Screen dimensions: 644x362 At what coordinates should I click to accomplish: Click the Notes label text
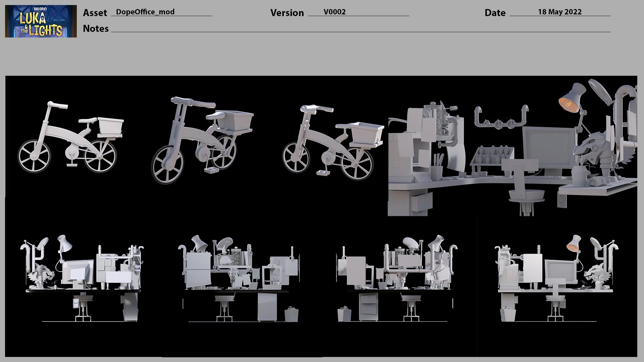(x=96, y=28)
